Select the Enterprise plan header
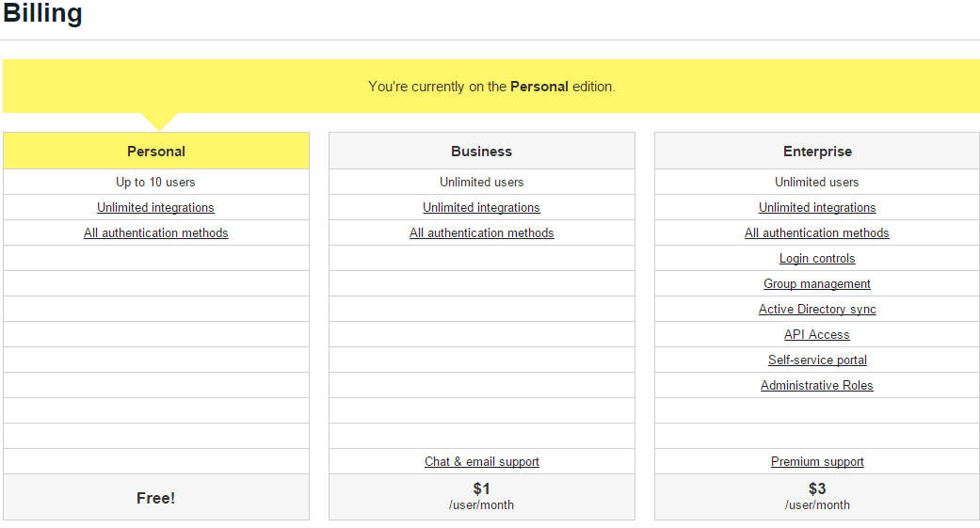980x528 pixels. (817, 152)
